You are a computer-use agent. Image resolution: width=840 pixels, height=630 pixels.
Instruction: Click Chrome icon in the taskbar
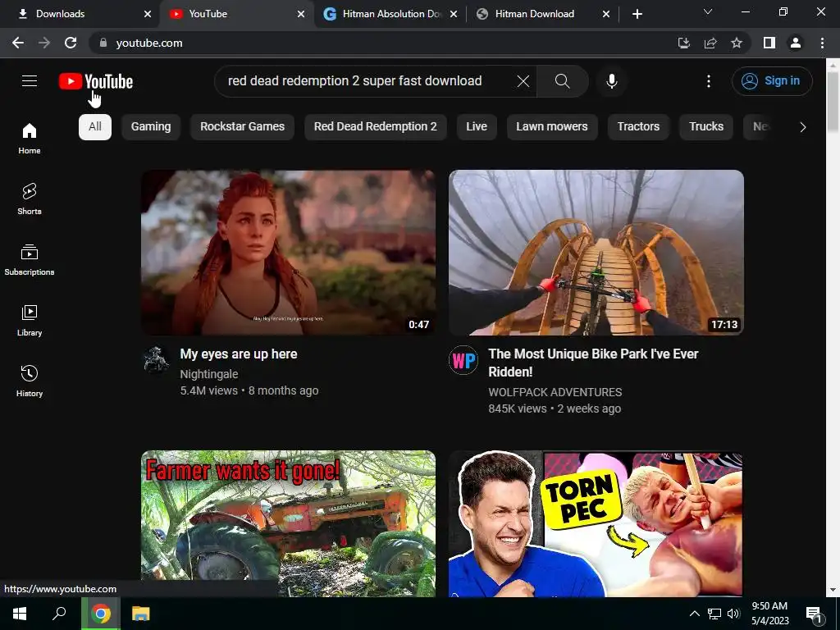(x=101, y=614)
